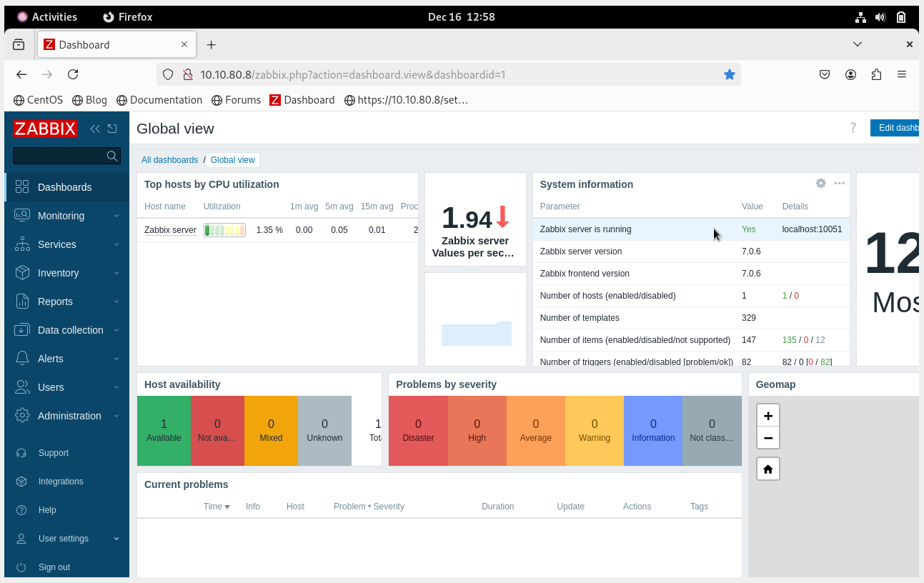Open Firefox app menu in top bar

[128, 16]
